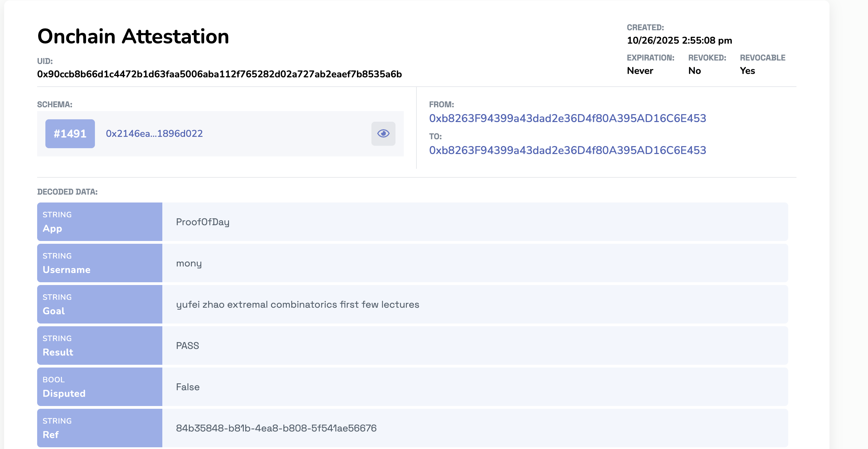868x449 pixels.
Task: Click the Onchain Attestation heading
Action: click(133, 36)
